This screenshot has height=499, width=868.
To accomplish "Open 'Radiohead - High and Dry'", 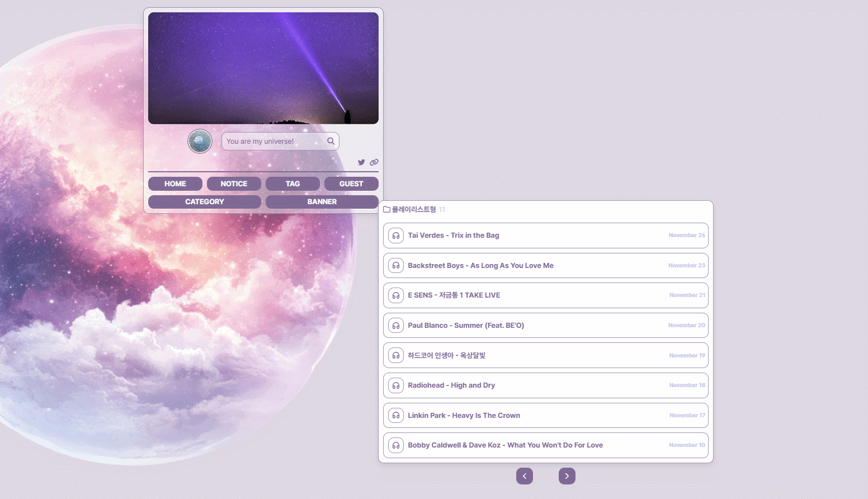I will click(451, 385).
